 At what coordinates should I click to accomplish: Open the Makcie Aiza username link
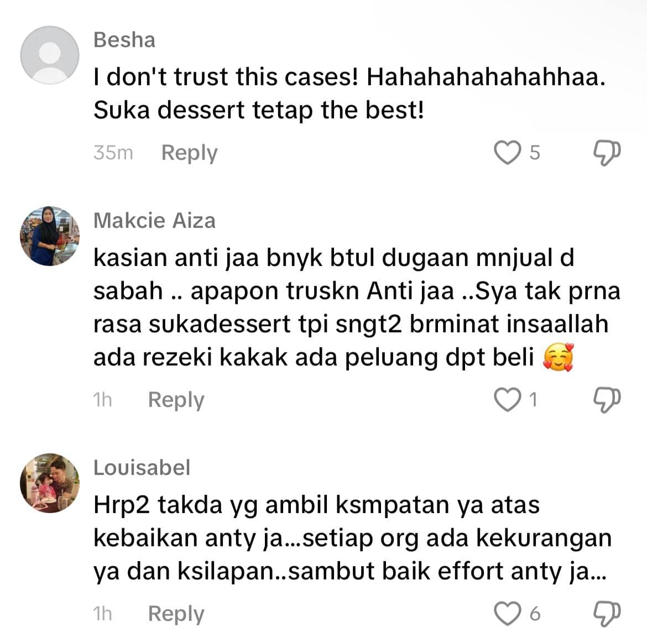[x=154, y=221]
